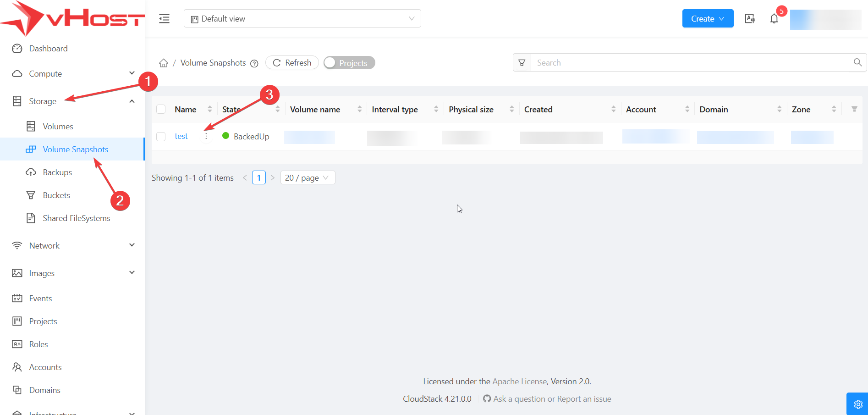Click the help icon beside Volume Snapshots

254,63
